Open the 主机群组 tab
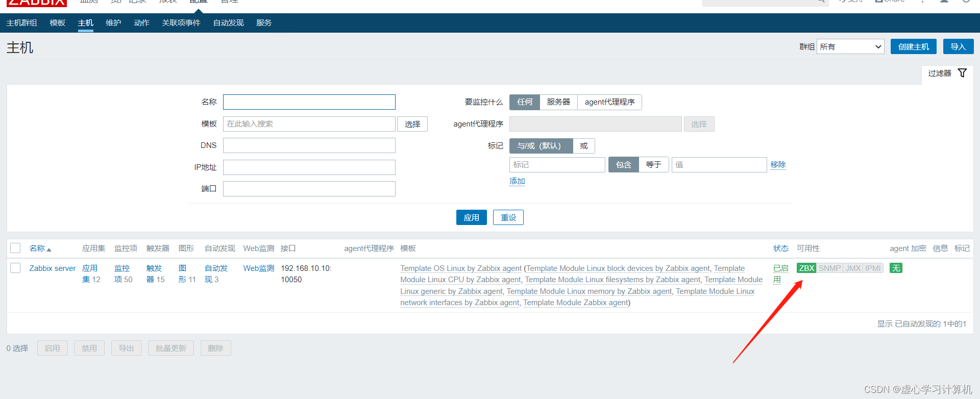 21,23
